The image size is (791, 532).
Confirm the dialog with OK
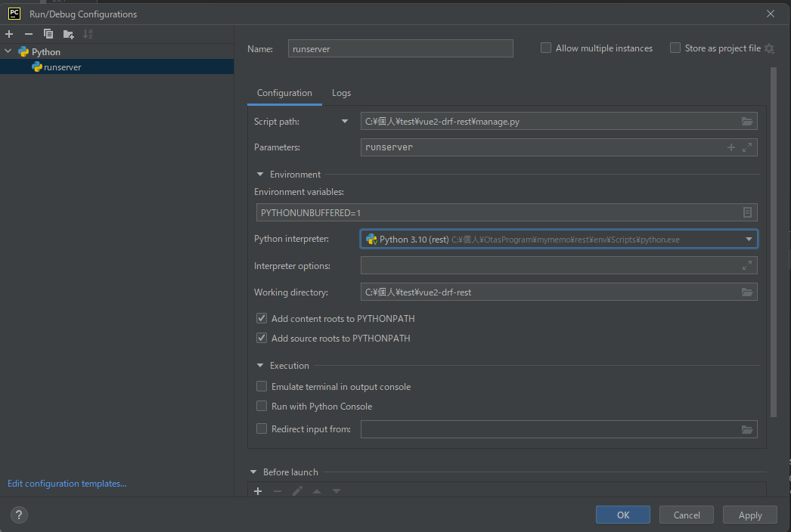tap(623, 515)
